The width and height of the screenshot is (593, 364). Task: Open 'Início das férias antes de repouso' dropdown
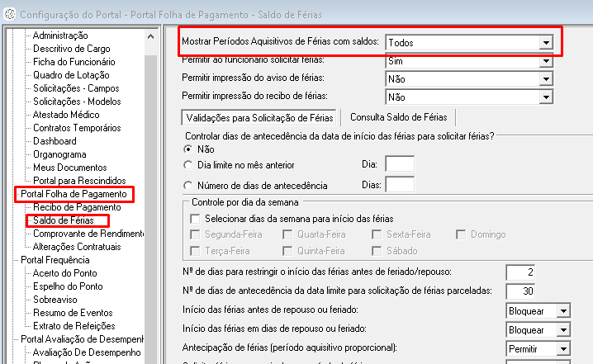(563, 311)
